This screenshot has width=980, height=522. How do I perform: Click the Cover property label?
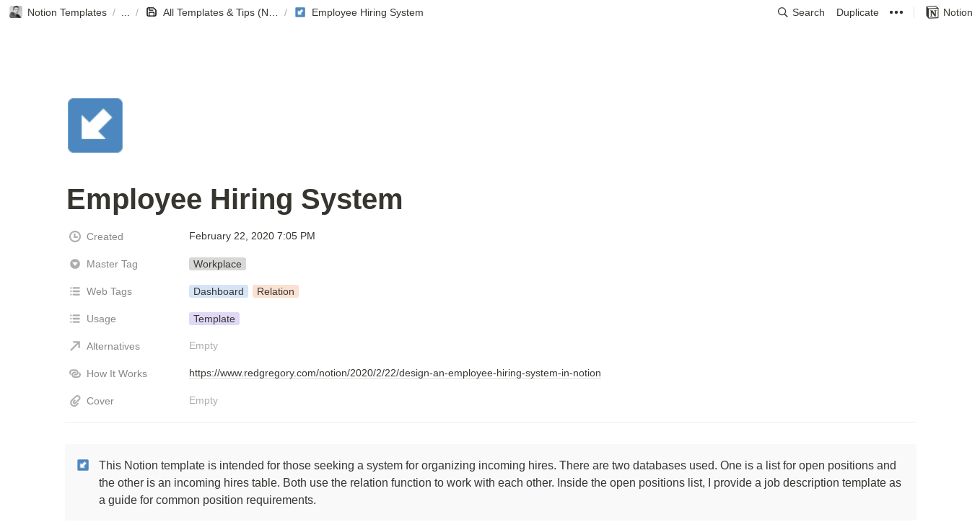click(x=100, y=401)
